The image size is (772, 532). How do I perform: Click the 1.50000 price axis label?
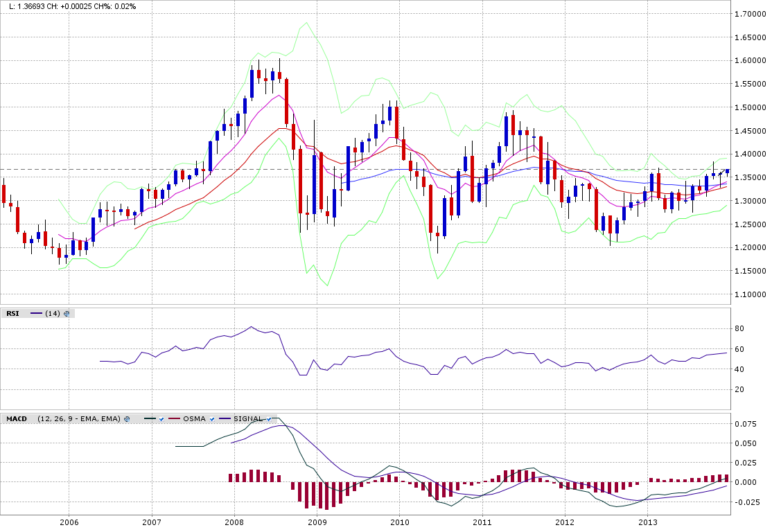coord(751,107)
